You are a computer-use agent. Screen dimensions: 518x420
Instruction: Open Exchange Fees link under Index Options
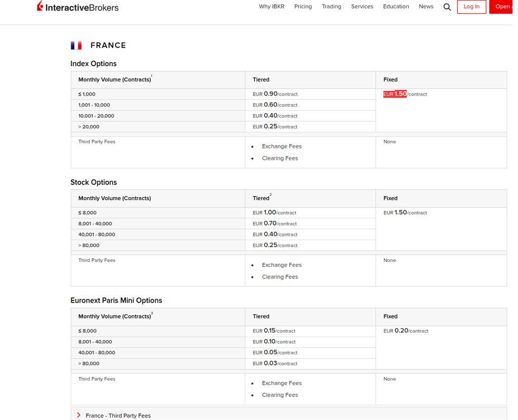pyautogui.click(x=282, y=146)
